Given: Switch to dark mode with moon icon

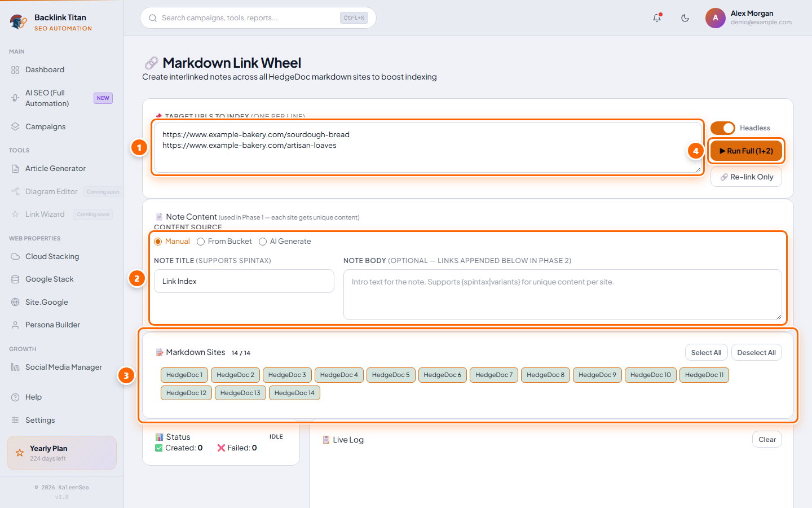Looking at the screenshot, I should point(685,18).
